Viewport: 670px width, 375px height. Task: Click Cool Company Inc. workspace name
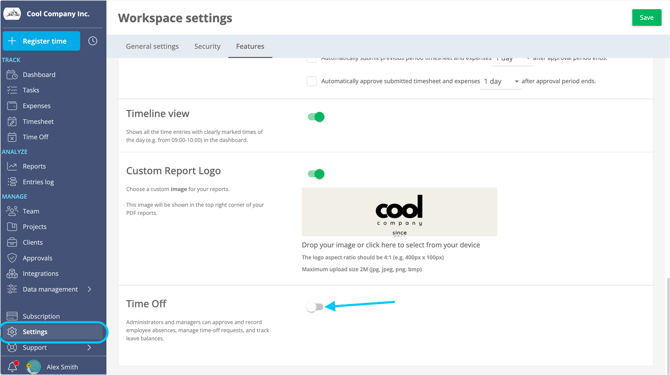pyautogui.click(x=58, y=14)
